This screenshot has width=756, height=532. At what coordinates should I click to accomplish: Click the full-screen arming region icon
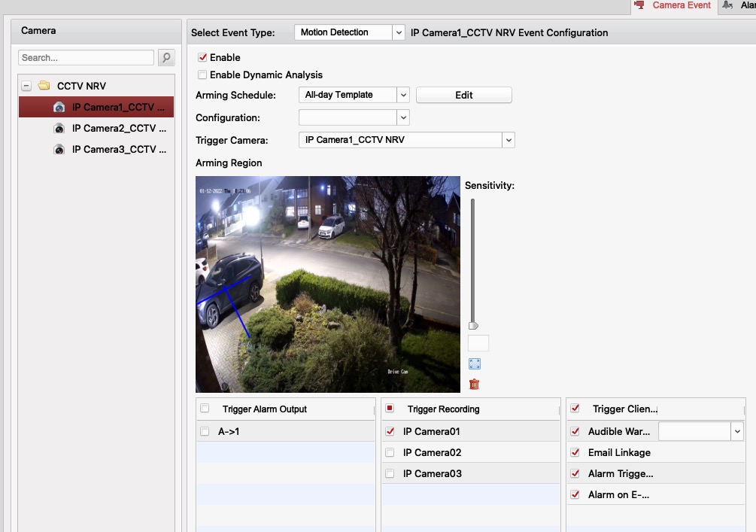pyautogui.click(x=474, y=364)
